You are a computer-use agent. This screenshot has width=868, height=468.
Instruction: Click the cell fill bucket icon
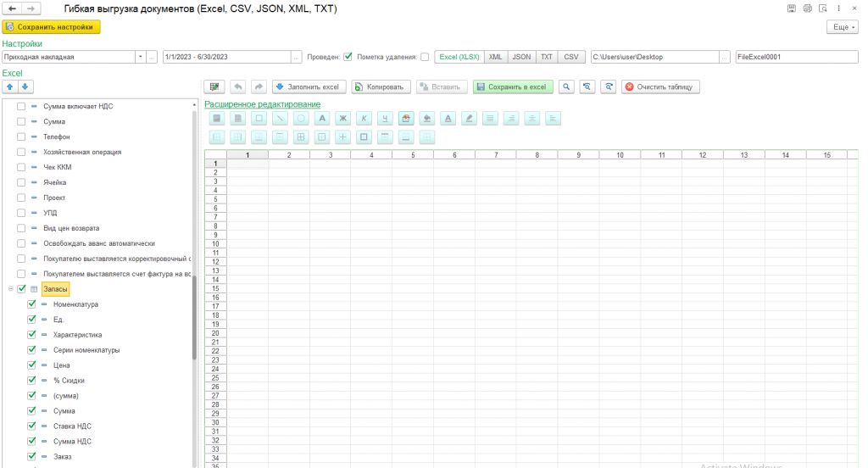(x=427, y=119)
